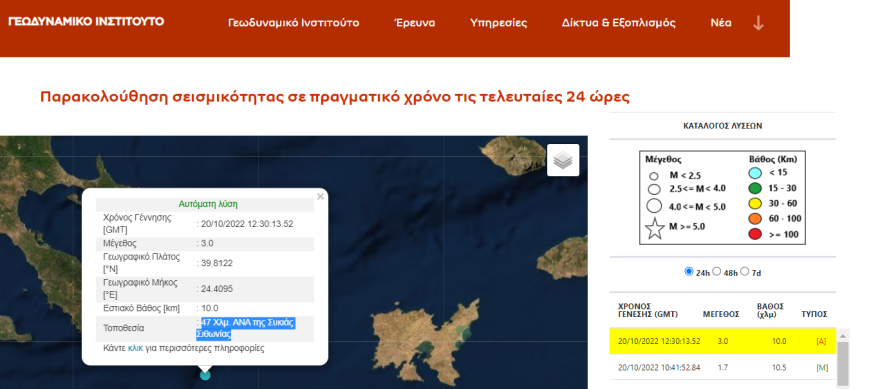
Task: Open the Δίκτυα & Εξοπλισμός menu
Action: pyautogui.click(x=618, y=23)
